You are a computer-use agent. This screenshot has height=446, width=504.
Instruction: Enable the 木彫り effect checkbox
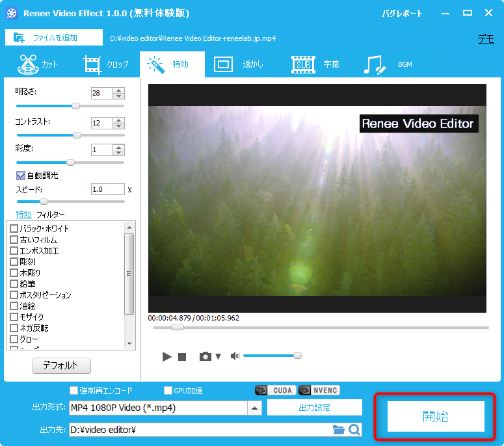(x=14, y=272)
